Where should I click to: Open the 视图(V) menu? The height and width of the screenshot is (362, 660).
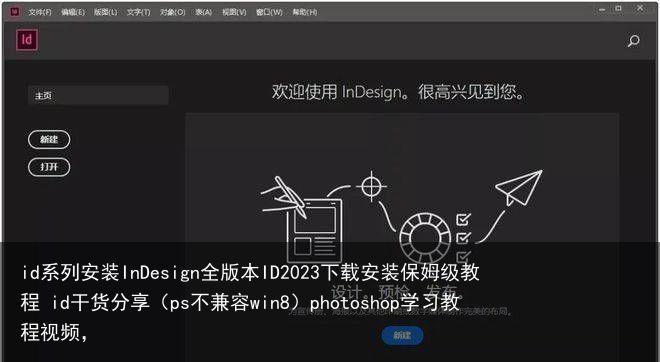point(234,12)
